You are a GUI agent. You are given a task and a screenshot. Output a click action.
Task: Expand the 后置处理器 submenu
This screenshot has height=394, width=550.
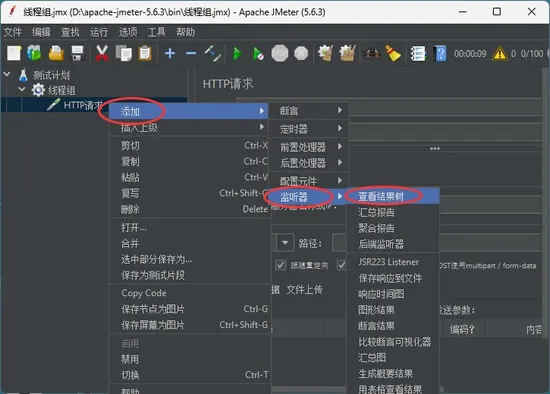click(x=309, y=163)
